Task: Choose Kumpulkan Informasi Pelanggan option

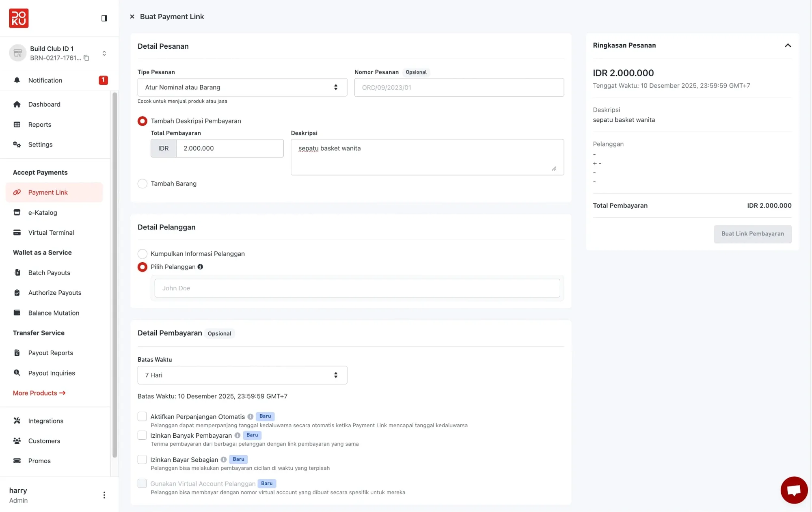Action: [142, 254]
